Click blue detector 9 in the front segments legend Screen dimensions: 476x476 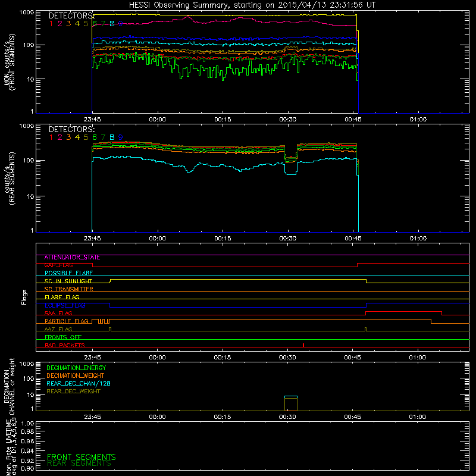click(121, 23)
